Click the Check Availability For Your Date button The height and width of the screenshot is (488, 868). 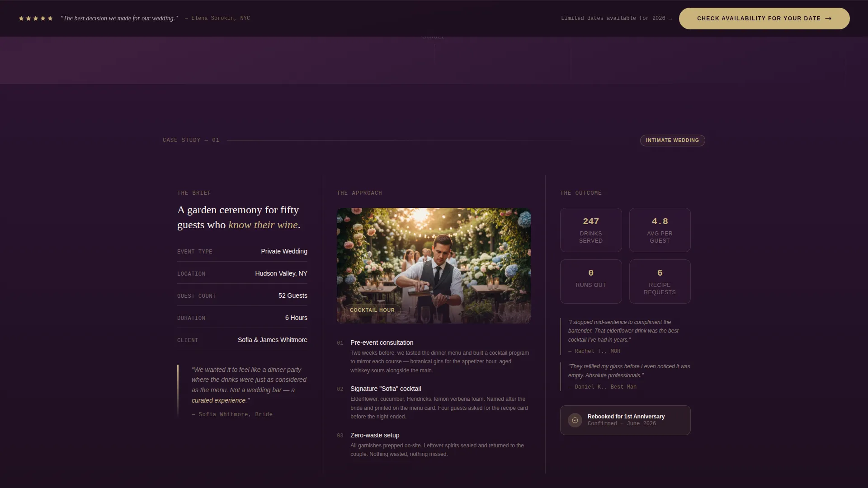click(764, 19)
